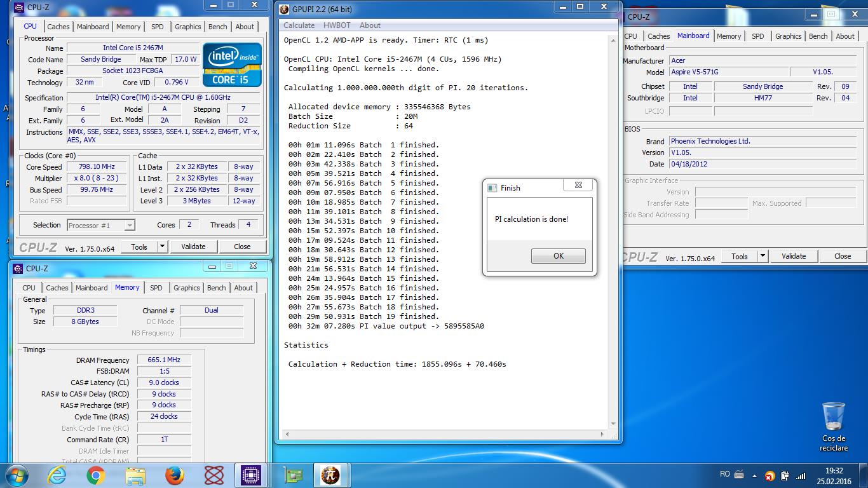This screenshot has width=868, height=488.
Task: Click left arrow of GPUPI horizontal scrollbar
Action: tap(287, 435)
